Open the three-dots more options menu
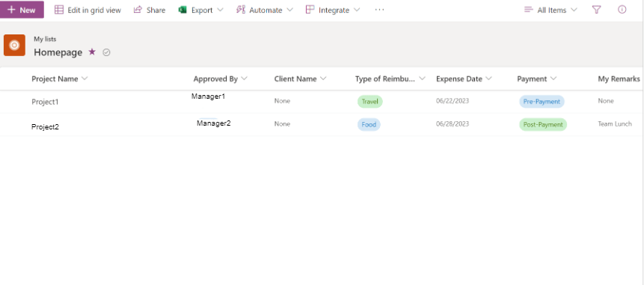644x285 pixels. tap(379, 10)
